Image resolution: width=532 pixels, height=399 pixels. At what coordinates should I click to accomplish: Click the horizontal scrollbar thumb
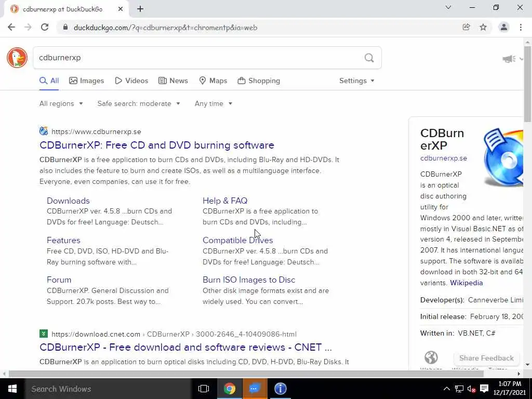[x=246, y=374]
